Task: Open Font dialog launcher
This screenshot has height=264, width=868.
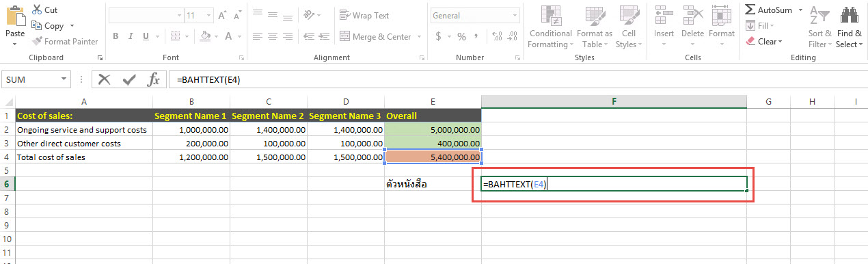Action: [x=242, y=58]
